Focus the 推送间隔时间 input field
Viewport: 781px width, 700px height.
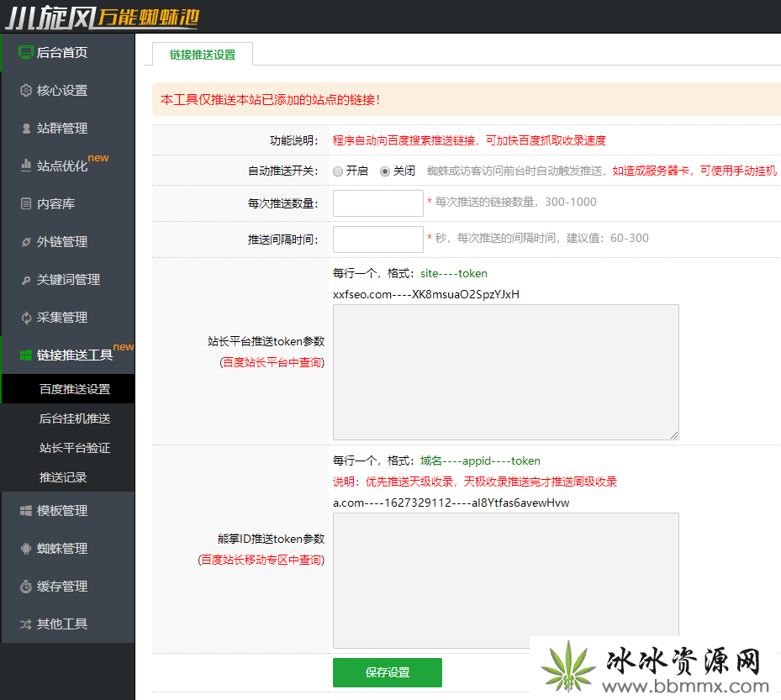click(378, 239)
